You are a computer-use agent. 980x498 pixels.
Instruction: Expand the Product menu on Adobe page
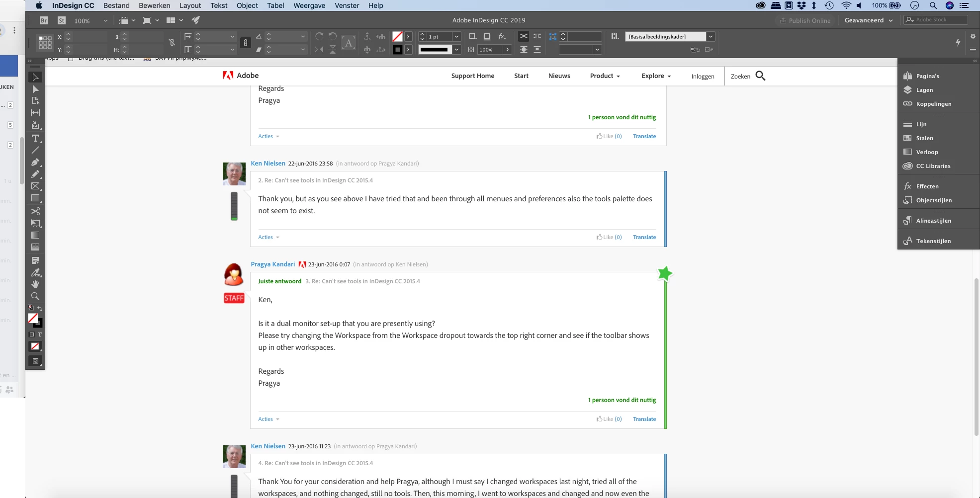click(x=605, y=76)
